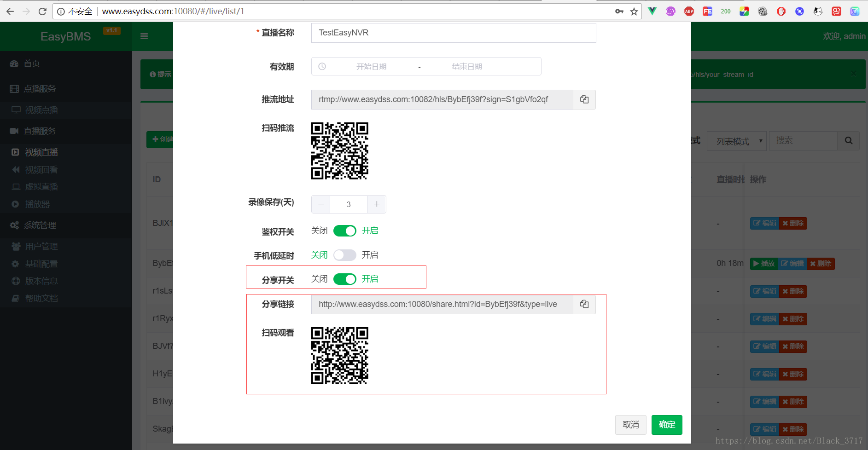Click 编辑 button in 0h 18m row

(x=792, y=264)
